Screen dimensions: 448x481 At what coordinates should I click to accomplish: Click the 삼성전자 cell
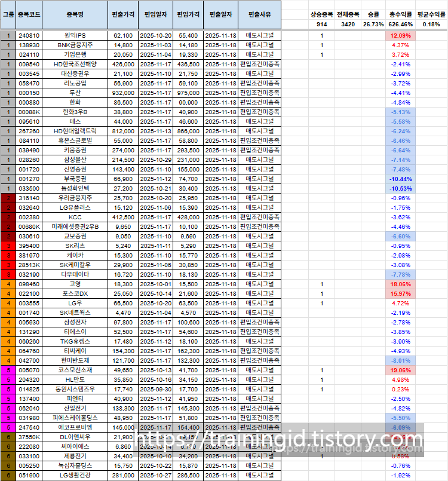pos(75,323)
